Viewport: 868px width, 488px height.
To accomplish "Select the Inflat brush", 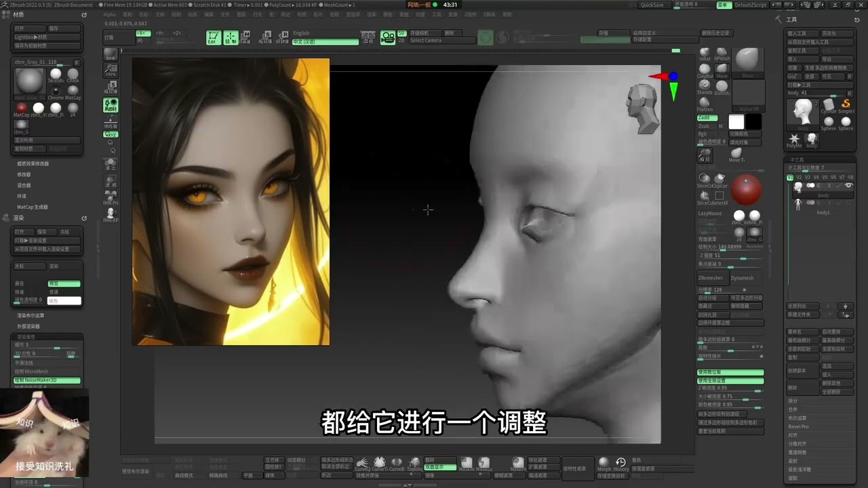I will click(x=705, y=54).
